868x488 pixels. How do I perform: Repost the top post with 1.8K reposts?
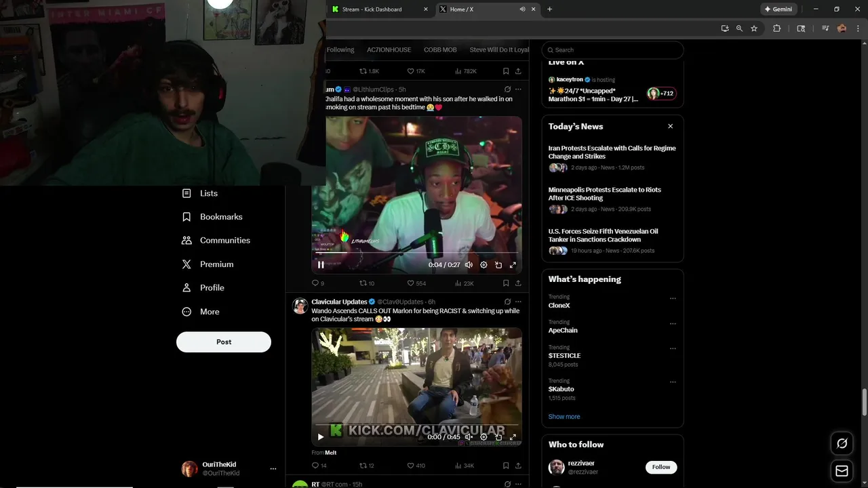pos(369,71)
